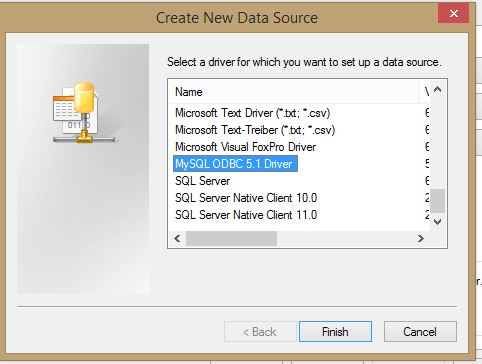Image resolution: width=482 pixels, height=364 pixels.
Task: Click the Finish button
Action: point(335,332)
